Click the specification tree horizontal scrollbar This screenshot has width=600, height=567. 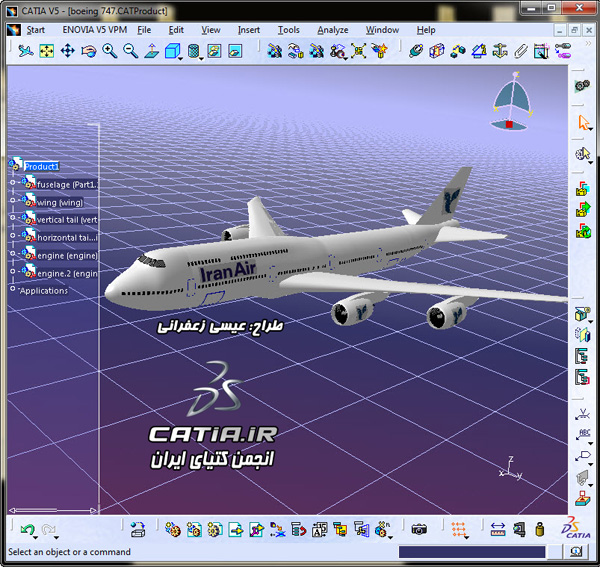53,510
